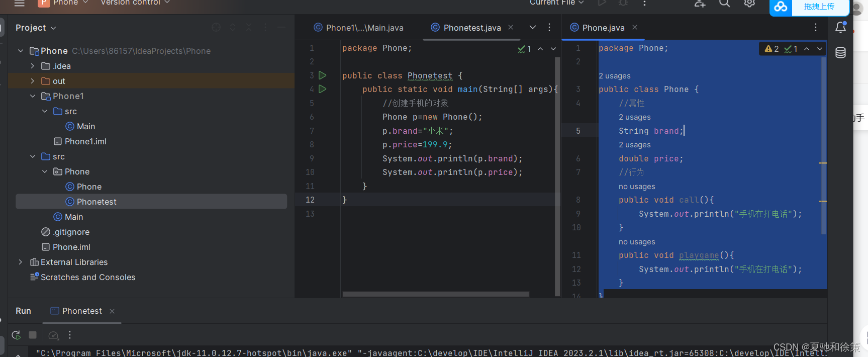
Task: Switch to the Phone1\...\Main.java tab
Action: tap(359, 28)
